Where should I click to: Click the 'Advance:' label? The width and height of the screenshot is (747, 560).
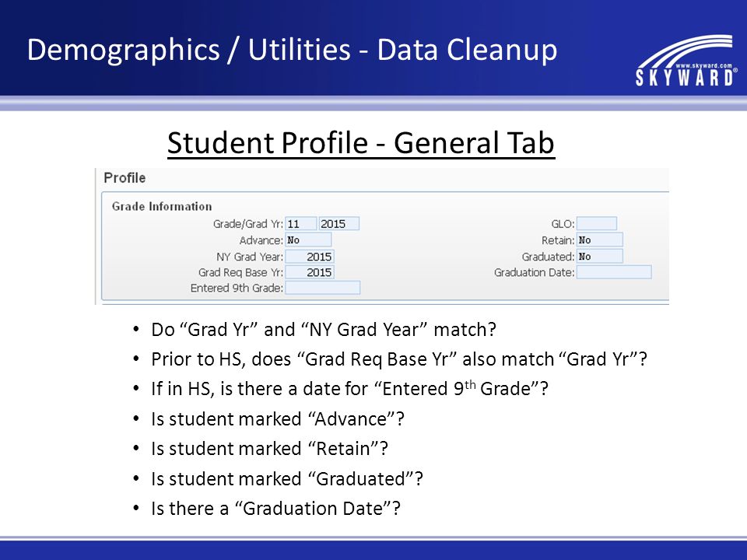tap(261, 240)
